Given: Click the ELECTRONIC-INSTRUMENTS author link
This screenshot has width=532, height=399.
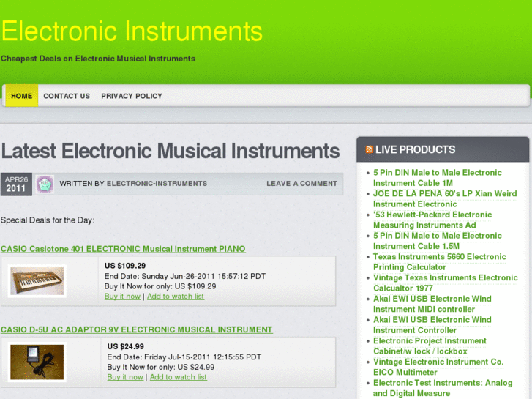Looking at the screenshot, I should click(157, 183).
